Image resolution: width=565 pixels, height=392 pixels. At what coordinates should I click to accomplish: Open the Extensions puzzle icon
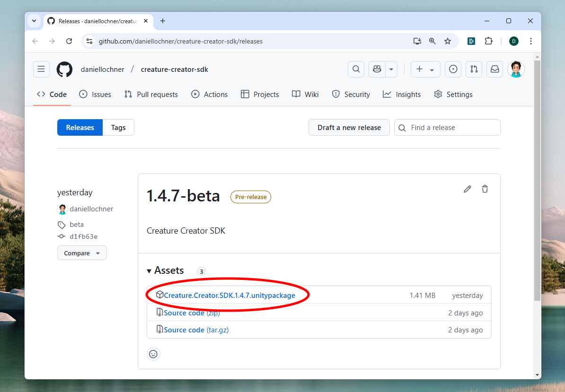pos(489,41)
